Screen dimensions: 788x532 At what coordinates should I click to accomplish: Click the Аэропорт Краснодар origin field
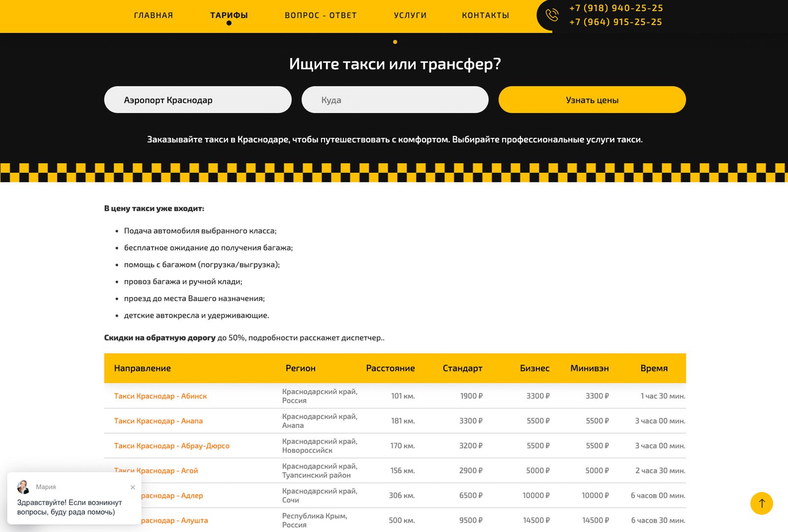197,100
